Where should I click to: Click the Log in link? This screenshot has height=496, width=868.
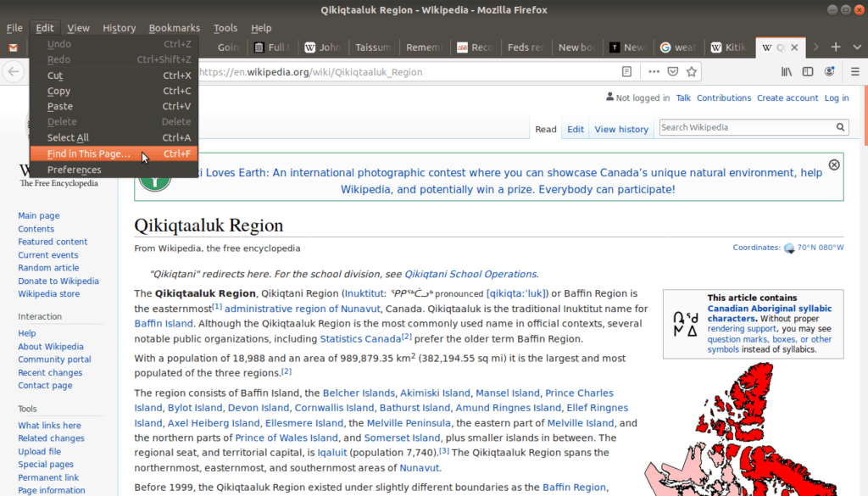point(837,98)
